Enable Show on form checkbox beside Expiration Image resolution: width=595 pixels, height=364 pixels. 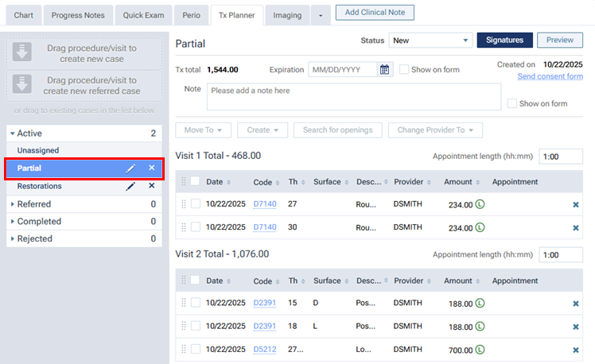click(404, 70)
